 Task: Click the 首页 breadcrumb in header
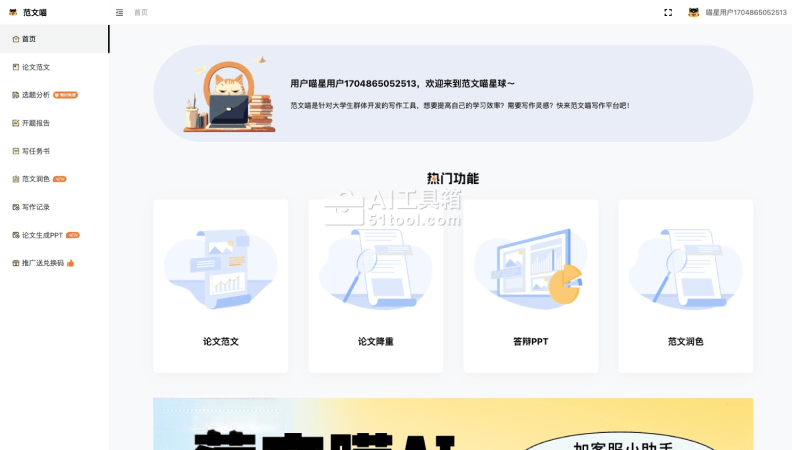coord(141,12)
